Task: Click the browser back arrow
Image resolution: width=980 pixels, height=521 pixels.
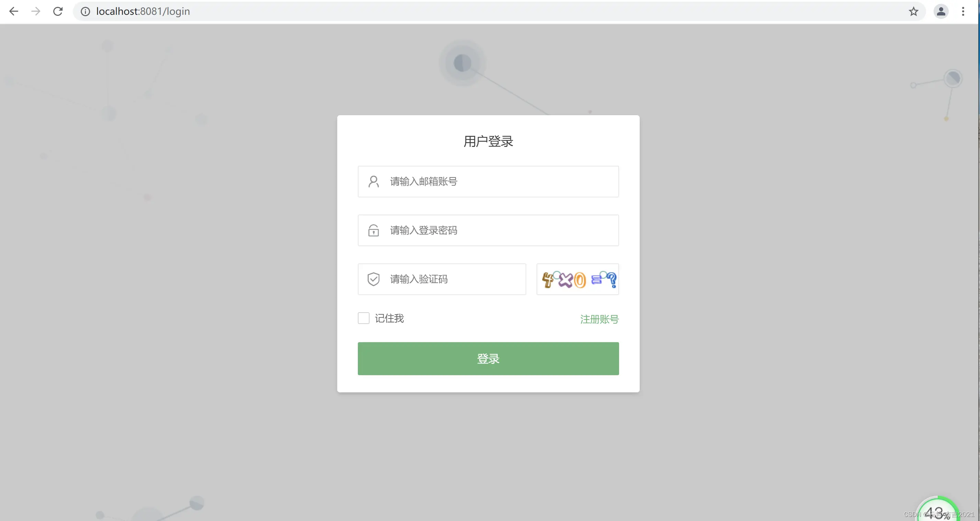Action: pos(14,11)
